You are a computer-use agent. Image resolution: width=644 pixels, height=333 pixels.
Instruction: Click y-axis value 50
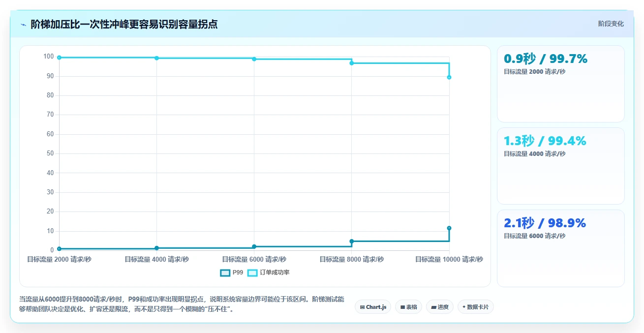[50, 153]
